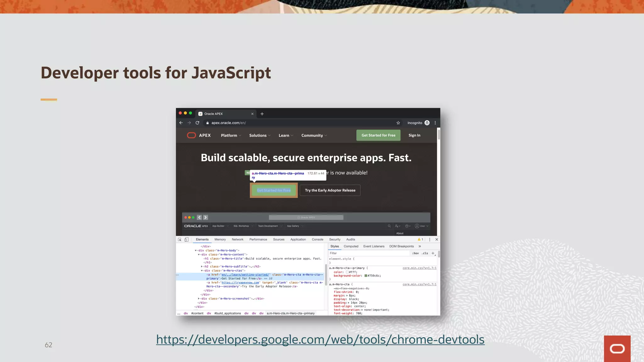Viewport: 644px width, 362px height.
Task: Click the administration icon in the embedded APEX toolbar
Action: [x=398, y=226]
